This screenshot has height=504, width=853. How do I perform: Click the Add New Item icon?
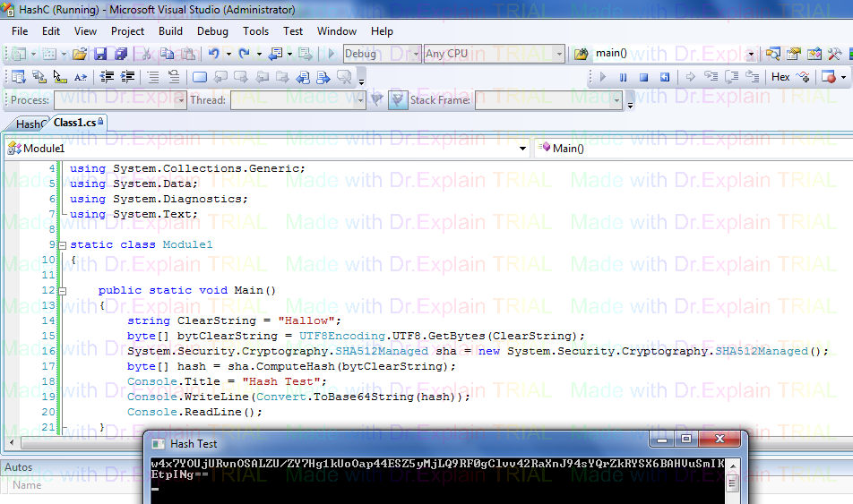(x=49, y=54)
